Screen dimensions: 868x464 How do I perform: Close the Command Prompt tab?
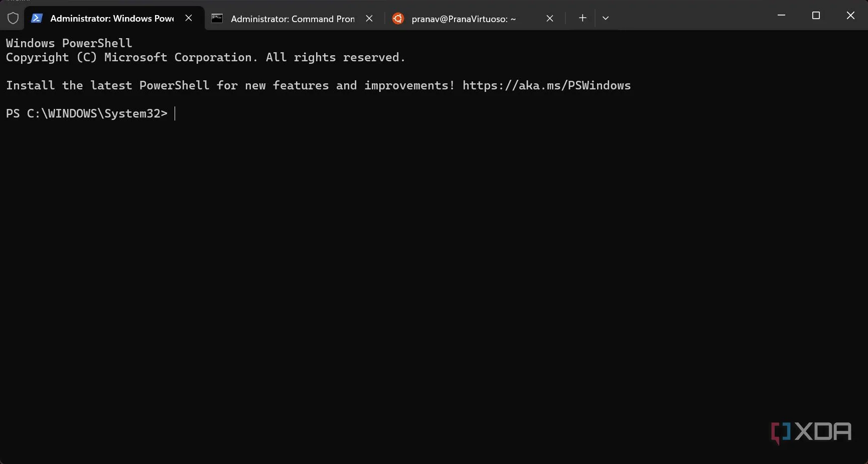(369, 18)
